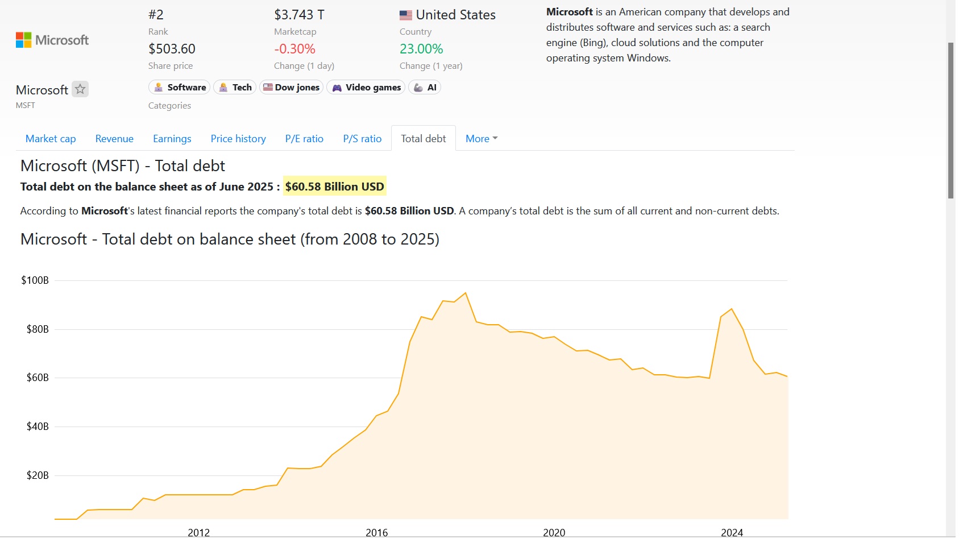Click the $503.60 share price value
This screenshot has height=538, width=980.
point(172,49)
